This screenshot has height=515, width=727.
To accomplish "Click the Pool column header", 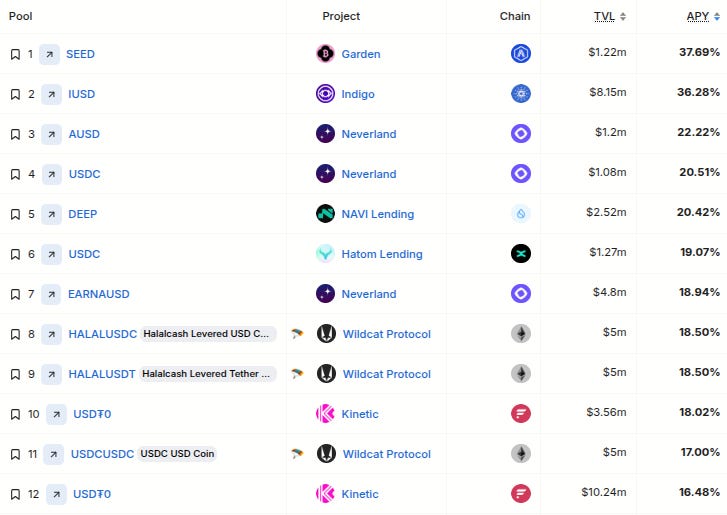I will pyautogui.click(x=20, y=16).
